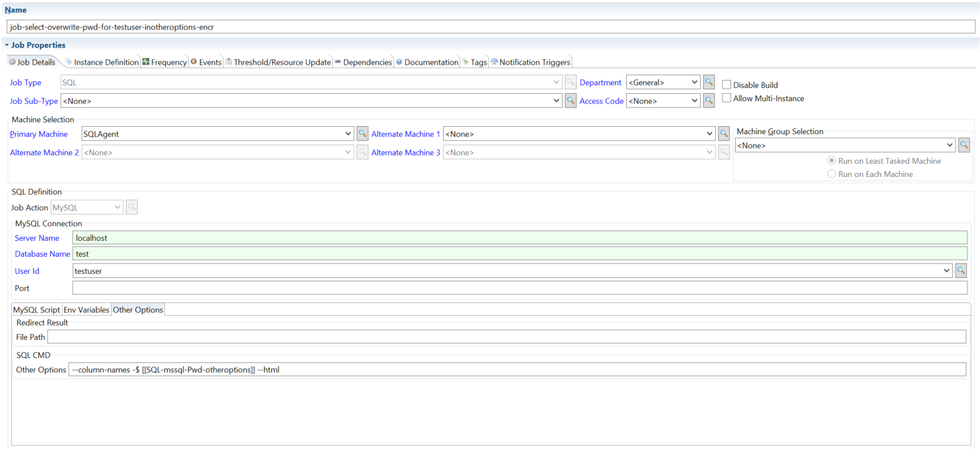Click the Department lookup magnifier icon
The image size is (980, 449).
[709, 83]
